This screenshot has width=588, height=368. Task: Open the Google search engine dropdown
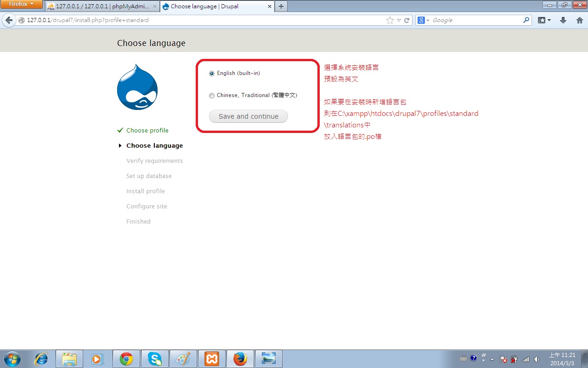click(x=424, y=20)
